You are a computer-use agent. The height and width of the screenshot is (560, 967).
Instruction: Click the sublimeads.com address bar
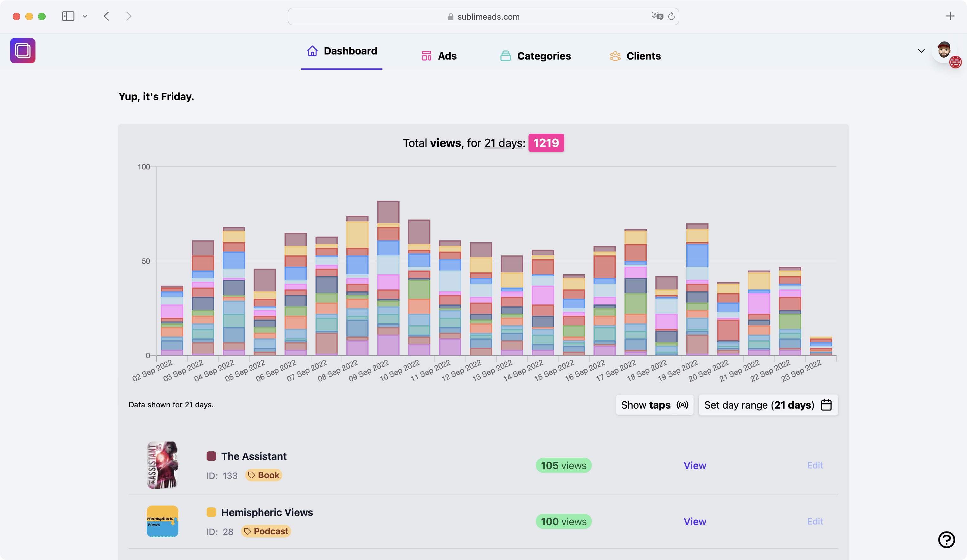coord(483,16)
